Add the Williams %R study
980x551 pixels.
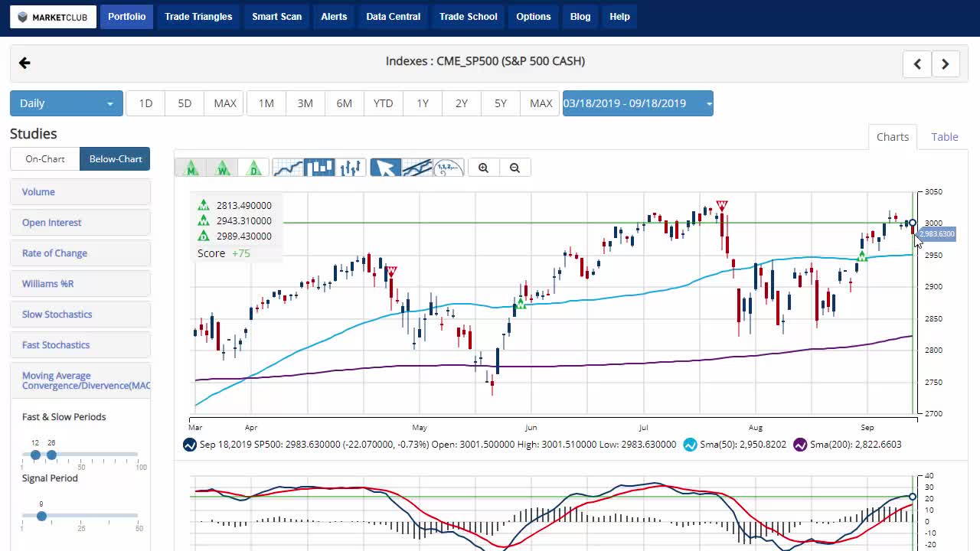point(80,284)
